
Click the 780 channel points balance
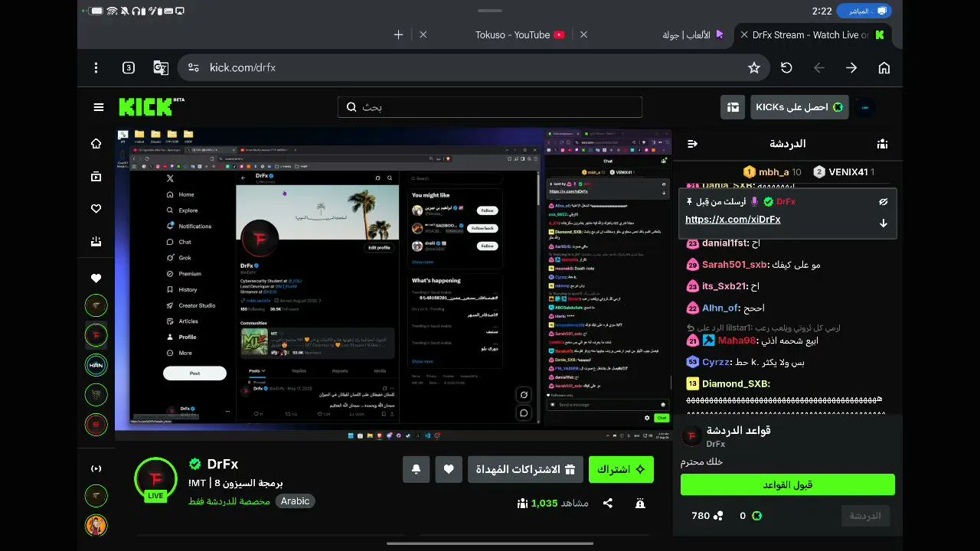707,516
